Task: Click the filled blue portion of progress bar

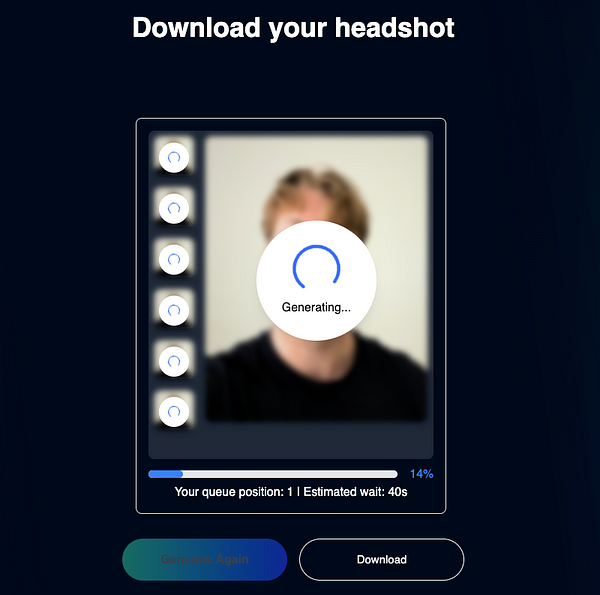Action: click(x=165, y=474)
